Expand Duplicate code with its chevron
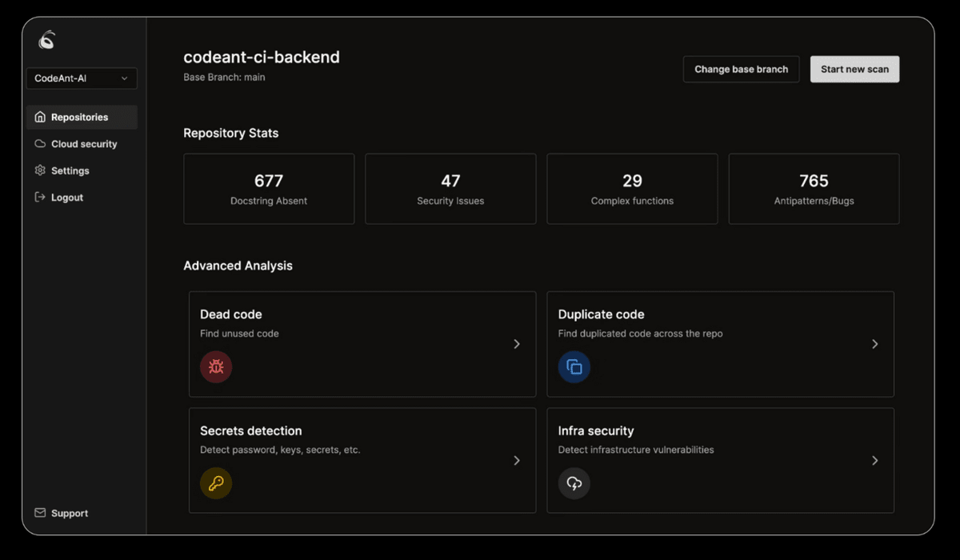The height and width of the screenshot is (560, 960). (875, 344)
